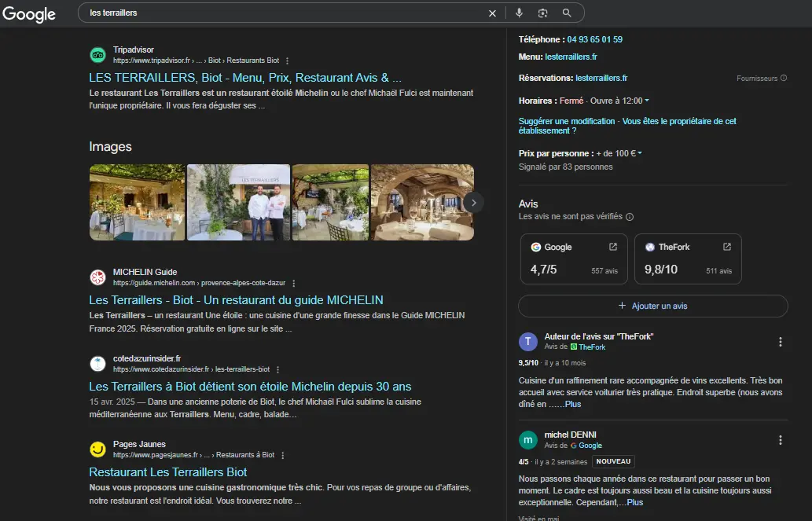Open image of two chefs standing

pyautogui.click(x=238, y=203)
